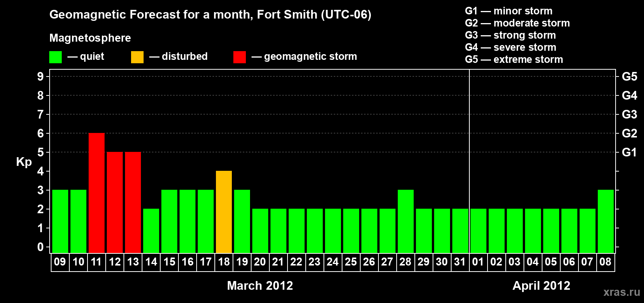The image size is (644, 303).
Task: Click the date label '18'
Action: 224,262
